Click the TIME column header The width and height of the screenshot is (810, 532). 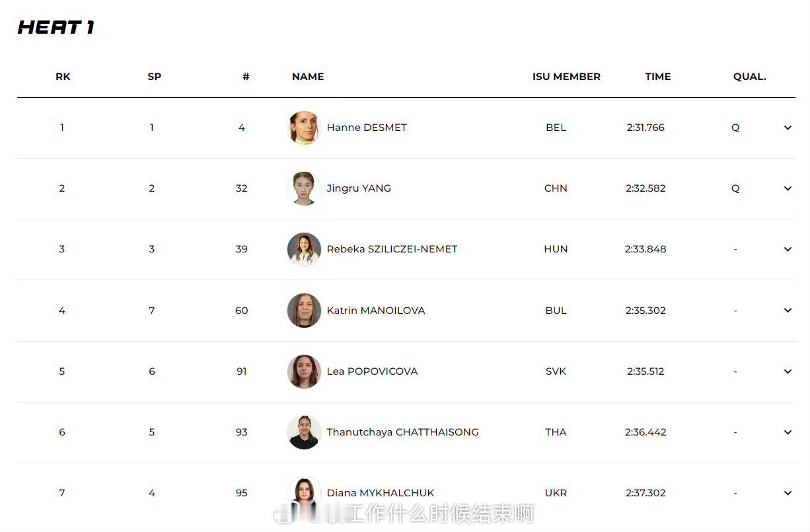click(658, 77)
